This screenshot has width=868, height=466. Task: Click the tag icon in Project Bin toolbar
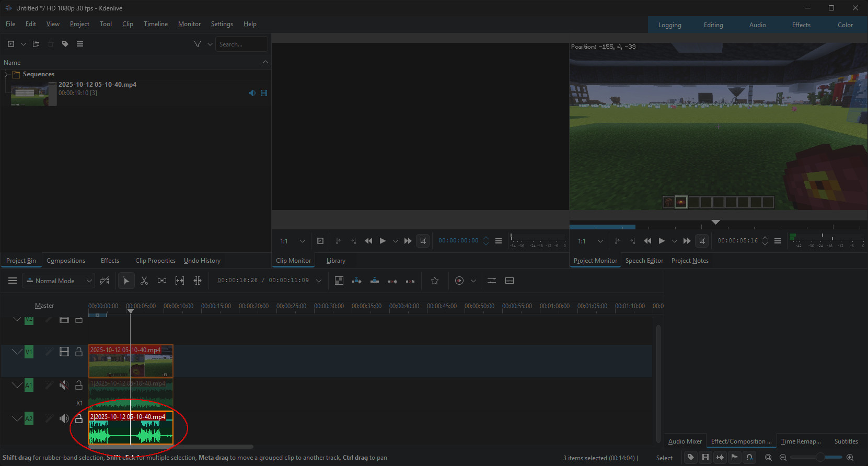pyautogui.click(x=65, y=44)
